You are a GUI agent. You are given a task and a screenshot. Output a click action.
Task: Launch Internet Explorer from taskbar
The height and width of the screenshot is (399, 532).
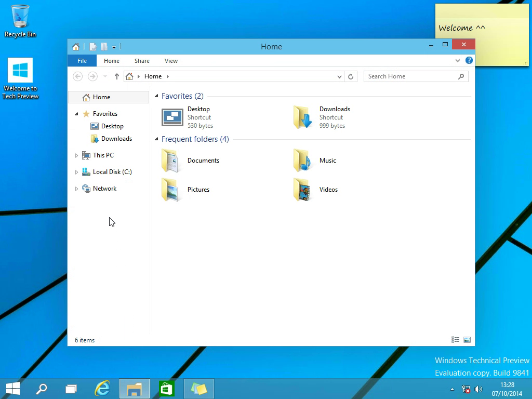pyautogui.click(x=102, y=389)
